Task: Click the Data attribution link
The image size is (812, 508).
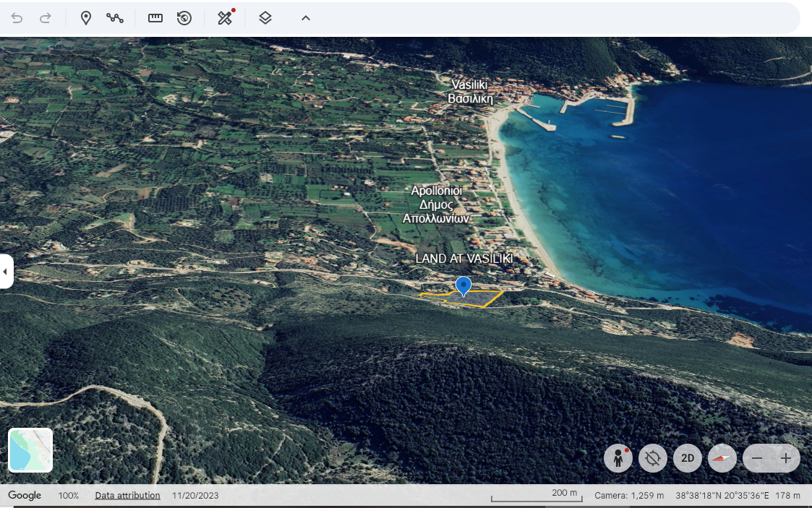Action: coord(127,496)
